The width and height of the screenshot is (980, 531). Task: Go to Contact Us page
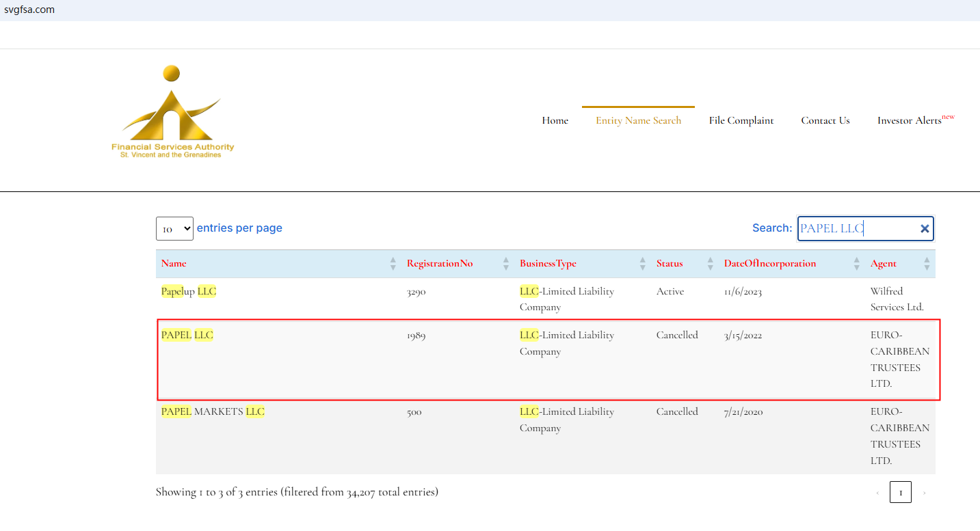[x=825, y=120]
